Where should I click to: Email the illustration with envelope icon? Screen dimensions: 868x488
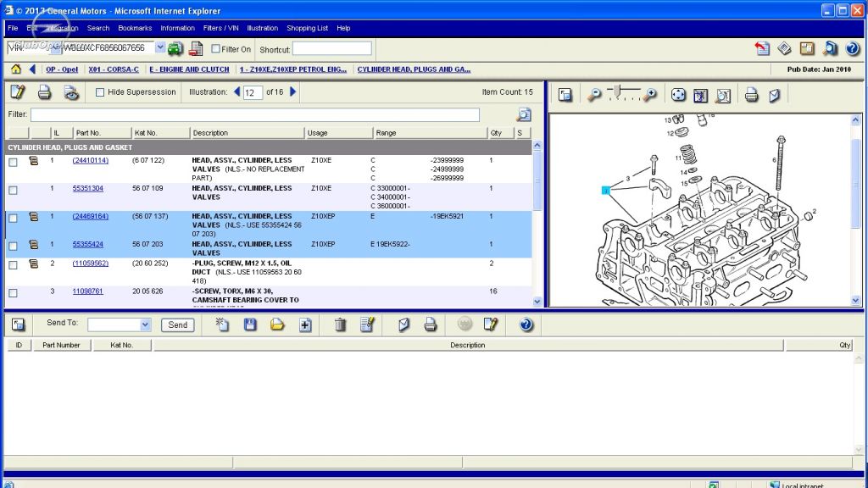[775, 95]
